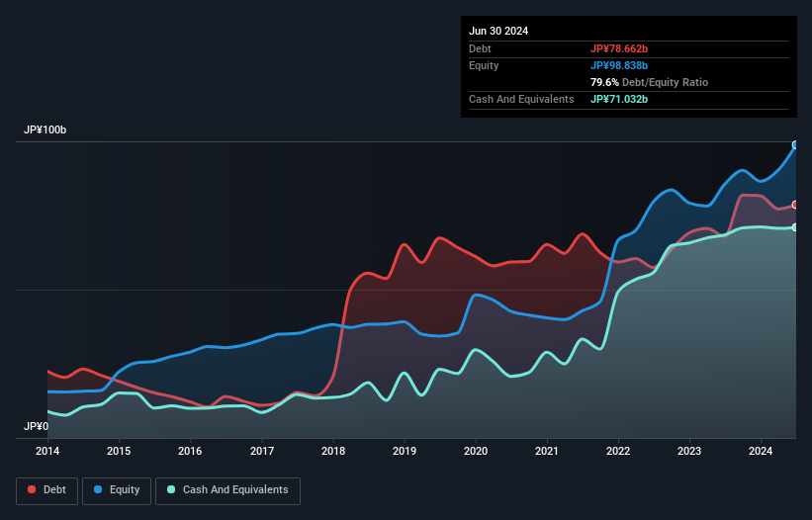Click Cash And Equivalents label in tooltip
The width and height of the screenshot is (812, 520).
[521, 99]
